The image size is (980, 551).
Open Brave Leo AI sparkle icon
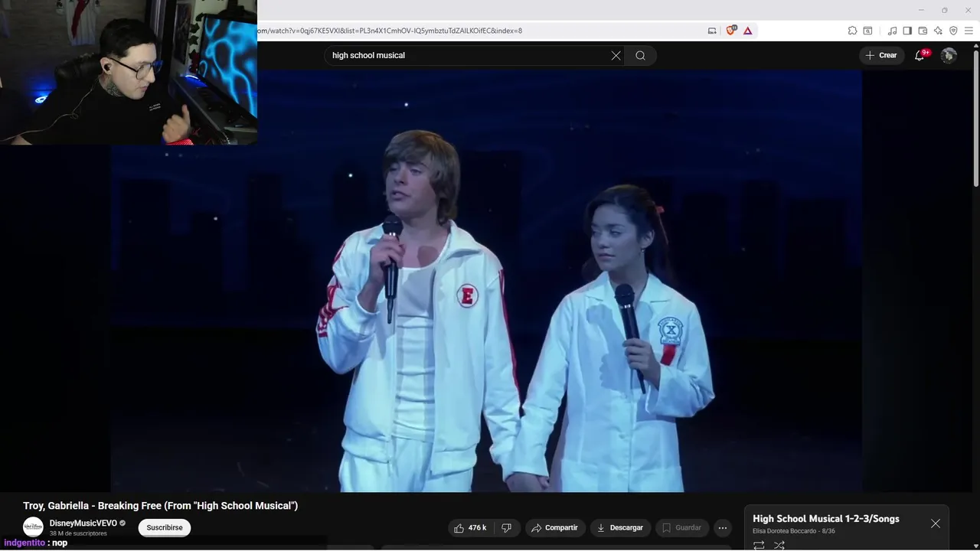(938, 31)
